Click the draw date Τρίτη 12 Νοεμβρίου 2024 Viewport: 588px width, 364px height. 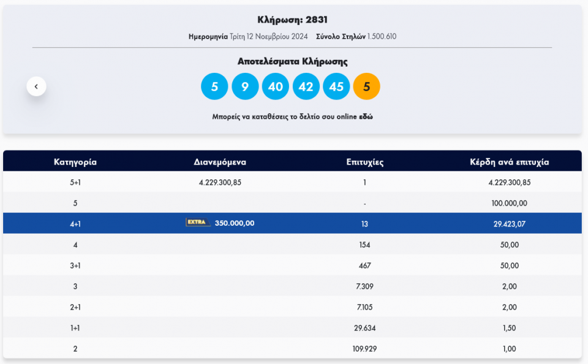point(268,37)
